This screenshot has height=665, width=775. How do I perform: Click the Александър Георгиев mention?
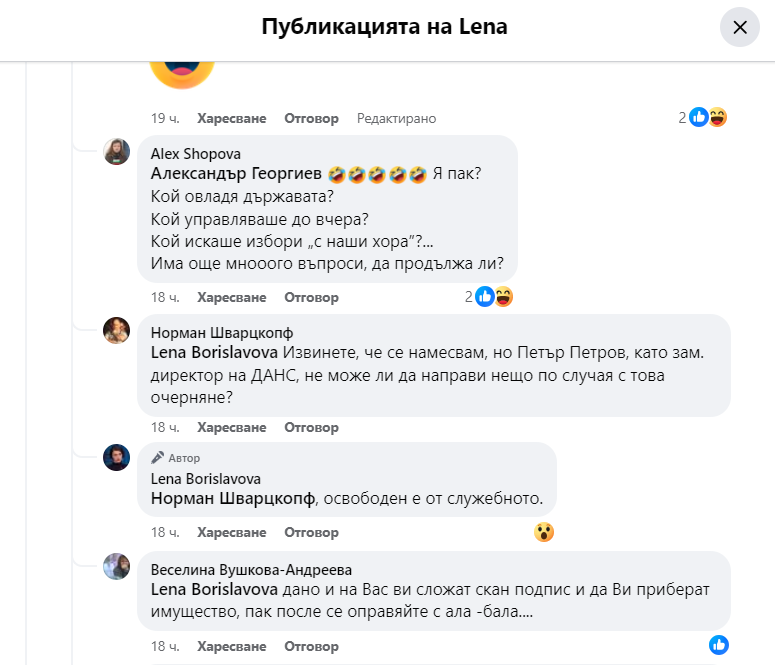click(x=236, y=173)
